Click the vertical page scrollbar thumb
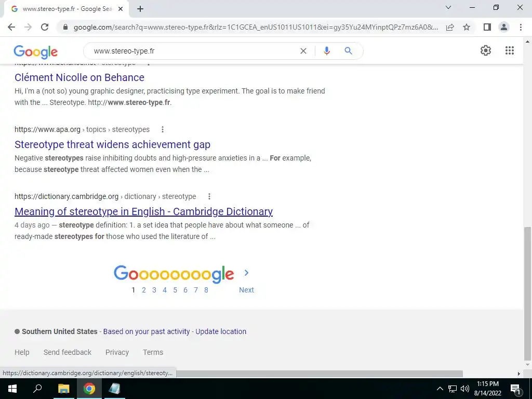This screenshot has width=532, height=399. [528, 294]
